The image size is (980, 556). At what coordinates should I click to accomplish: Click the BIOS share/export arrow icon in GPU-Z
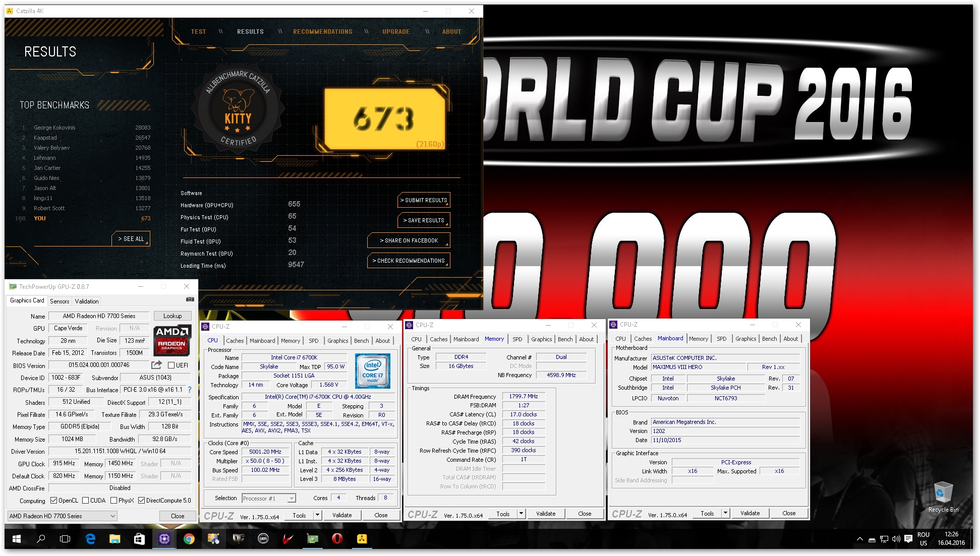(157, 364)
